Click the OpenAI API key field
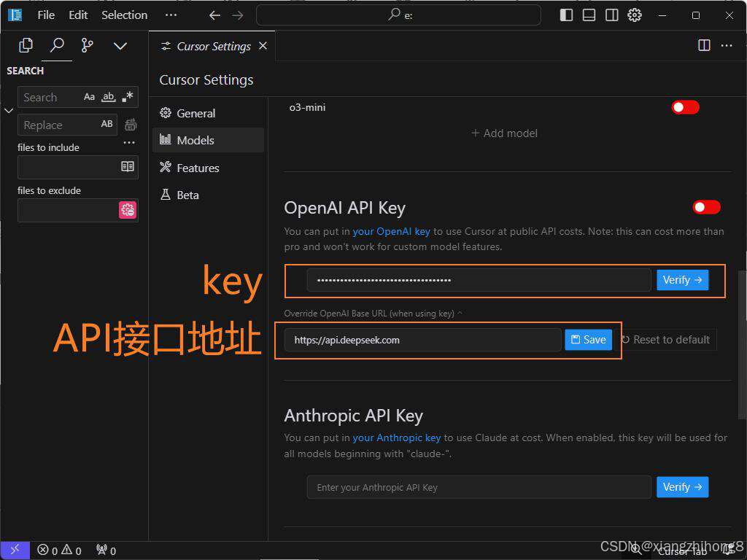The image size is (747, 560). click(479, 280)
